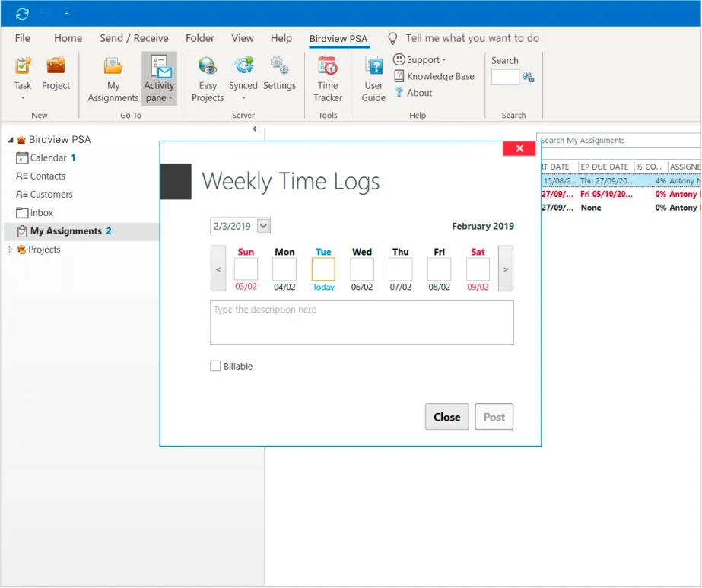
Task: Click the binoculars search icon
Action: 529,77
